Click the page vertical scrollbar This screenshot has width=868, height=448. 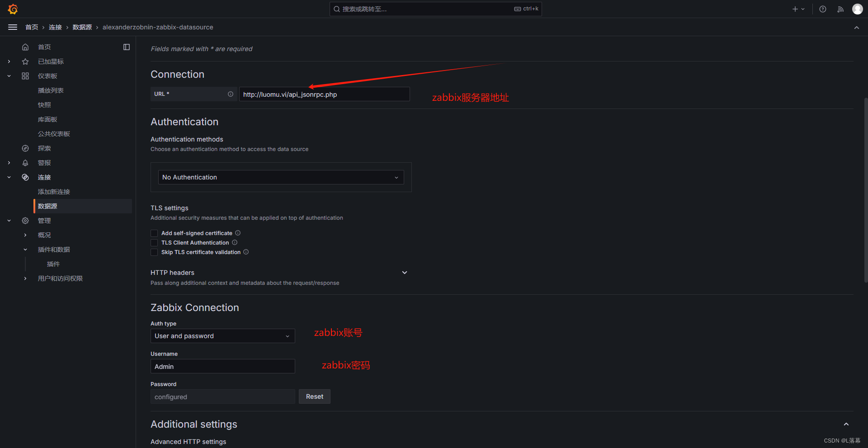[x=865, y=190]
